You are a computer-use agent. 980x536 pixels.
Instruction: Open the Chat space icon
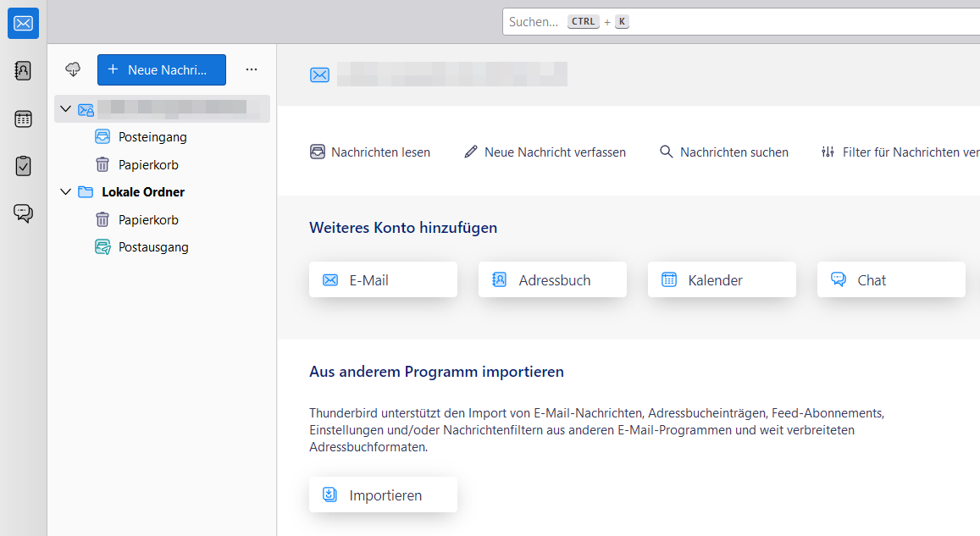pyautogui.click(x=23, y=213)
